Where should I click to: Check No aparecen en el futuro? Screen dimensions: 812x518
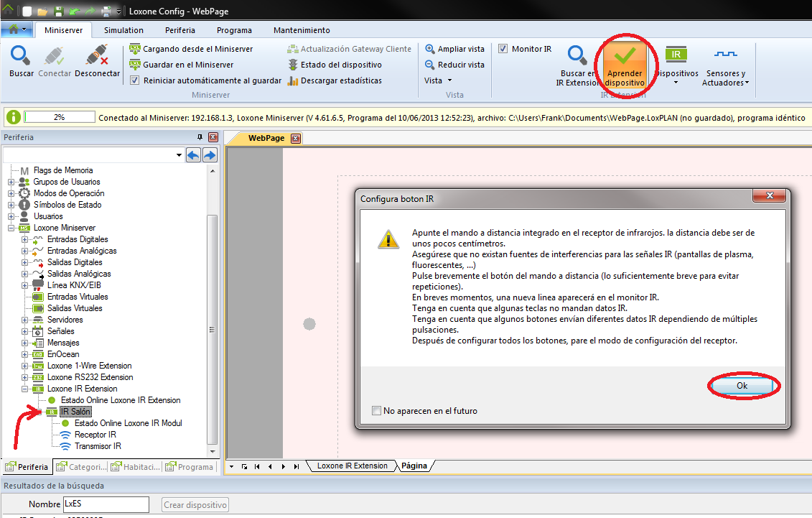[377, 411]
